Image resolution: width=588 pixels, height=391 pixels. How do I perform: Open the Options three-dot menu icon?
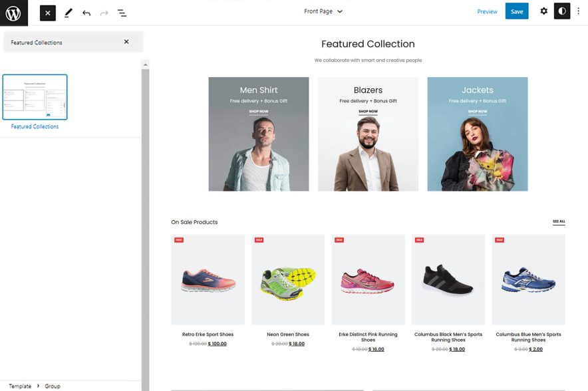coord(579,11)
